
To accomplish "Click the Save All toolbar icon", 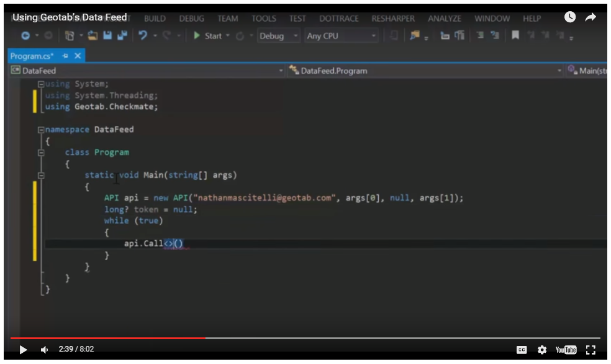I will 122,36.
